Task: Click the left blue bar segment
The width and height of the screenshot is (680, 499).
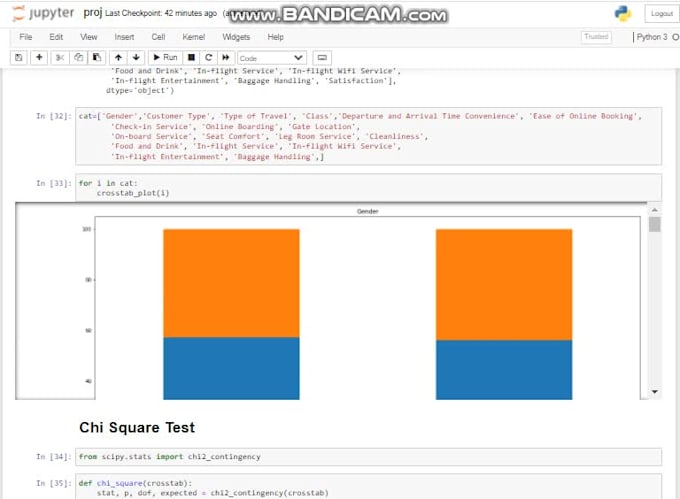Action: pos(231,369)
